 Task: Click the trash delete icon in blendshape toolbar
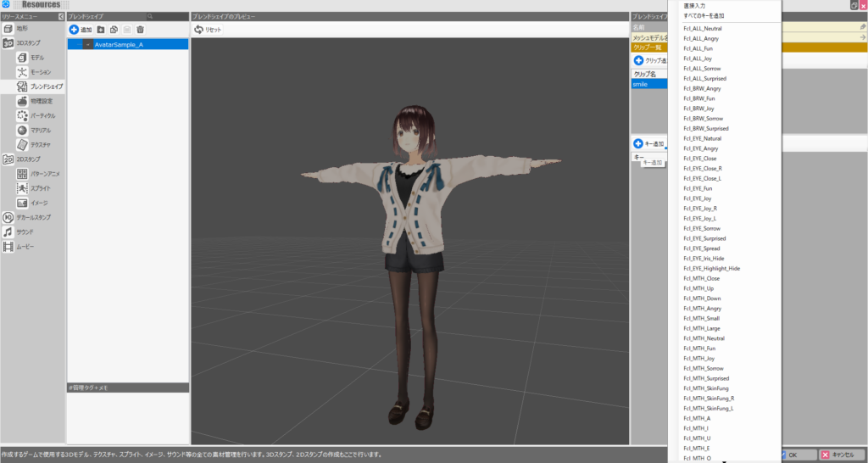[141, 30]
